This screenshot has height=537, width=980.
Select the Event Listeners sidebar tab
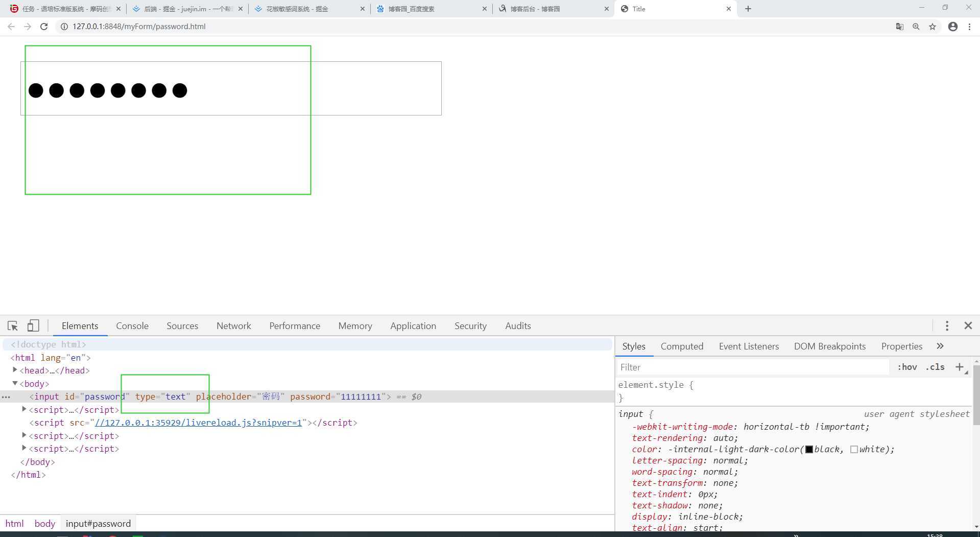click(x=749, y=346)
